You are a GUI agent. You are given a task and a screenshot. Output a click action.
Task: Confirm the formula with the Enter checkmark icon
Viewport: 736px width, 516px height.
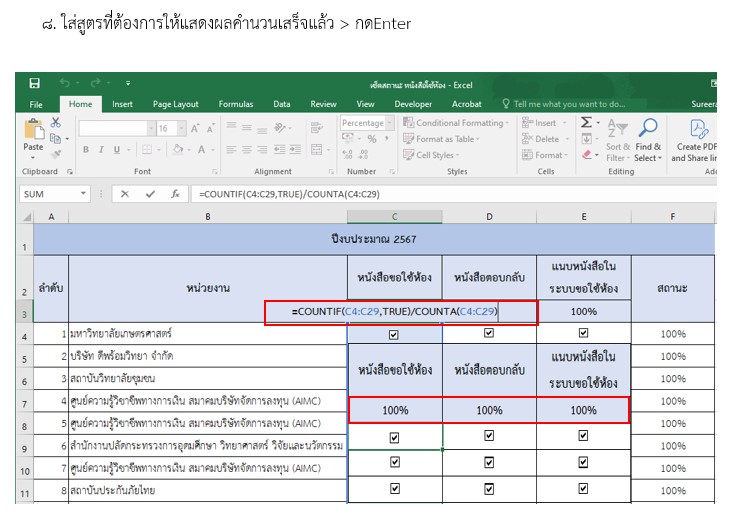pos(149,194)
